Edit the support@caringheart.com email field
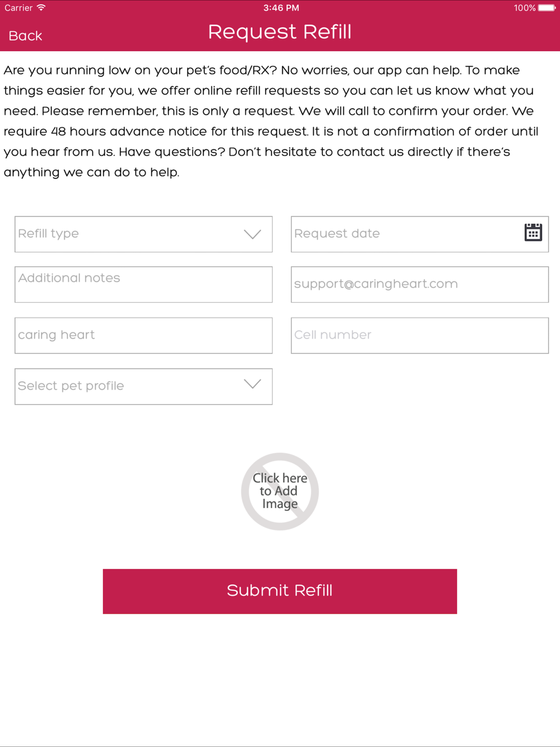 click(x=419, y=285)
